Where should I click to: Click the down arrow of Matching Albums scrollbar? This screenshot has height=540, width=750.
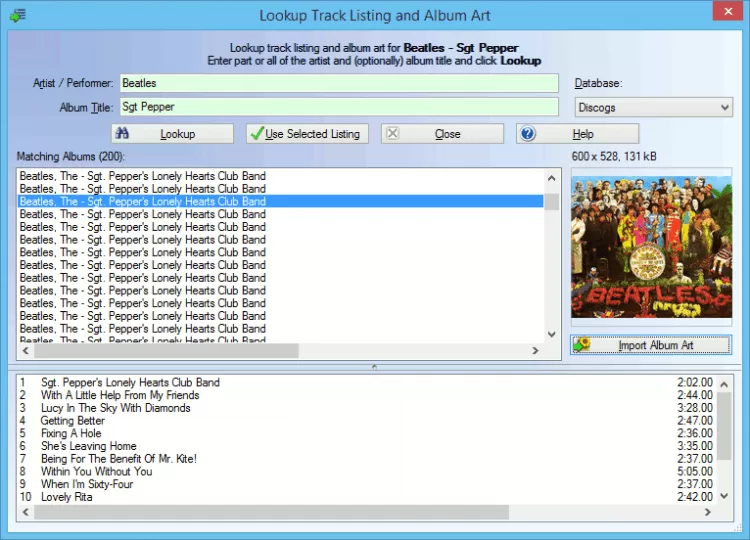[x=551, y=334]
